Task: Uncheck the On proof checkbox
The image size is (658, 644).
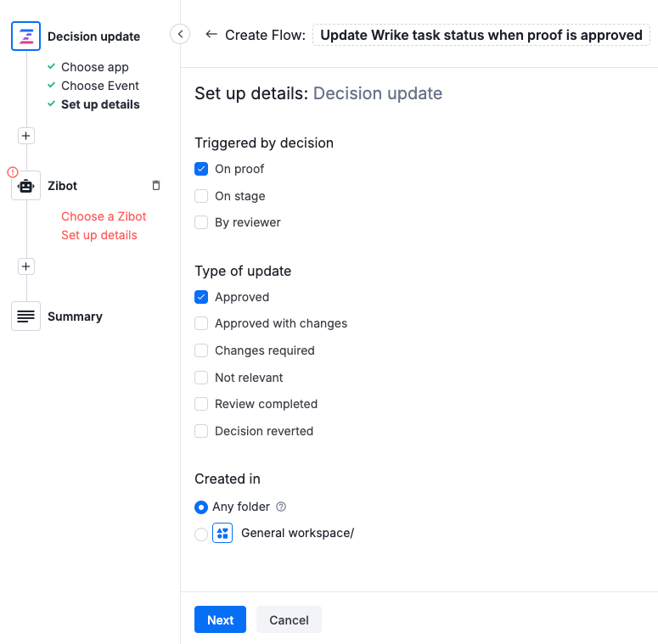Action: tap(201, 169)
